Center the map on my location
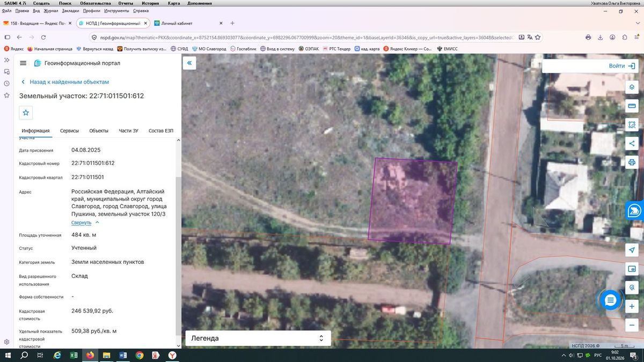This screenshot has width=644, height=362. point(632,250)
